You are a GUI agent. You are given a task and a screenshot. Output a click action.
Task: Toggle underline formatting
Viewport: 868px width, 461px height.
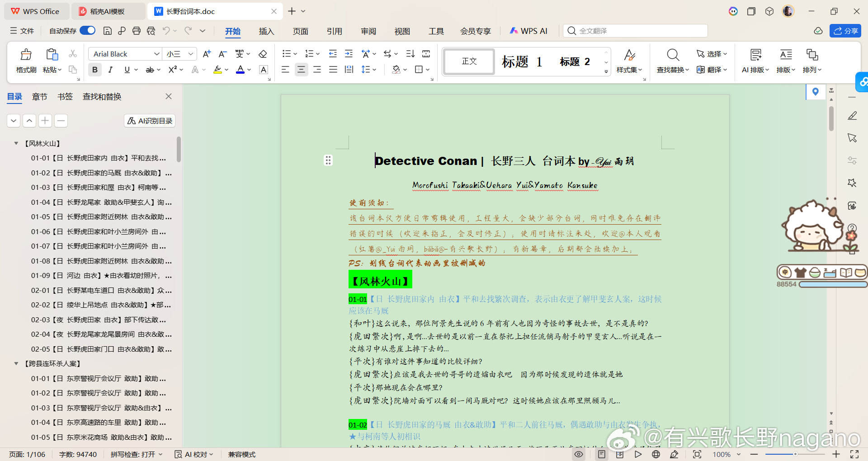127,70
